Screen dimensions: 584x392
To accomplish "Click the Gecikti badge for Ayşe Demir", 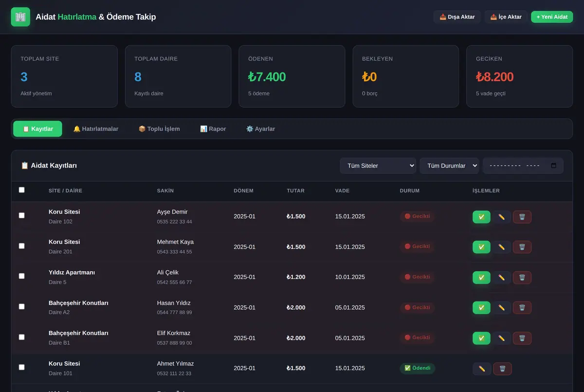I will (x=418, y=216).
